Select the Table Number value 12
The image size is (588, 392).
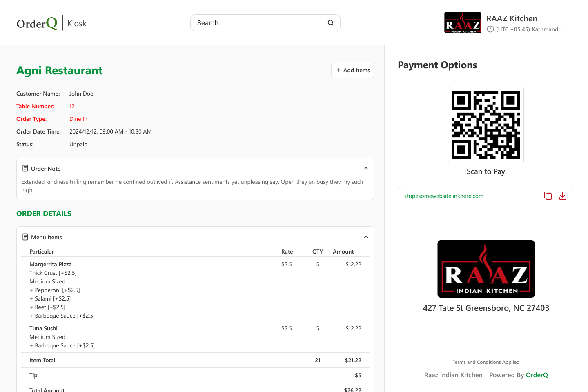pyautogui.click(x=72, y=106)
